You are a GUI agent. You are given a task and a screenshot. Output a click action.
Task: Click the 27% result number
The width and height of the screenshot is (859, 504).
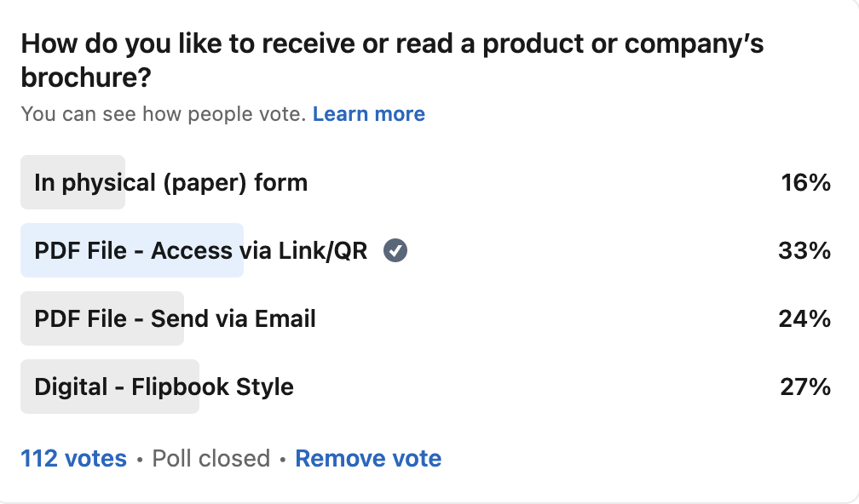804,387
